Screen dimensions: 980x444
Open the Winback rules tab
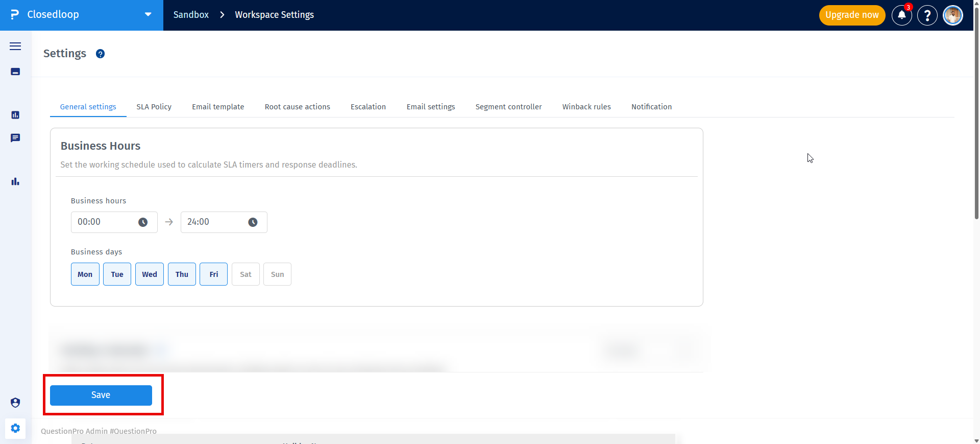coord(586,107)
